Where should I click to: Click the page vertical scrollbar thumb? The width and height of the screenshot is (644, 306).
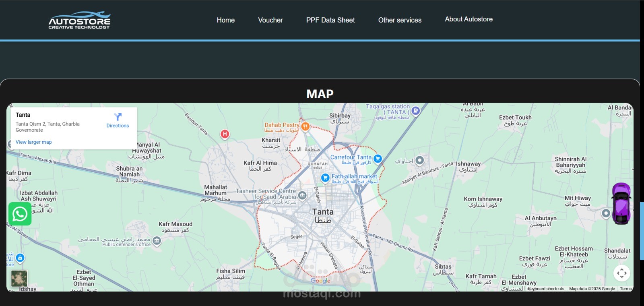click(642, 231)
